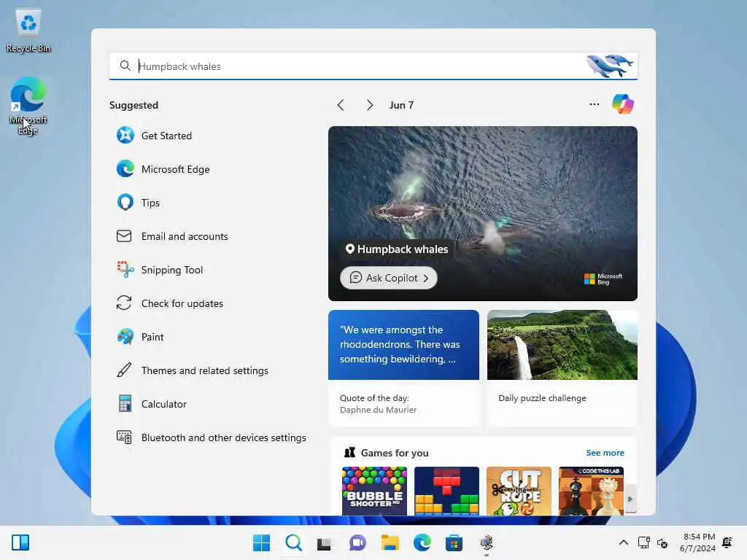Open the Daily puzzle challenge card
This screenshot has width=747, height=560.
[562, 367]
